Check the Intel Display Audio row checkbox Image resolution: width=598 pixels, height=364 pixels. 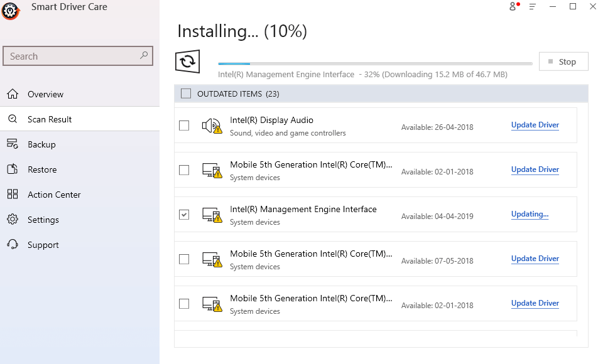184,125
